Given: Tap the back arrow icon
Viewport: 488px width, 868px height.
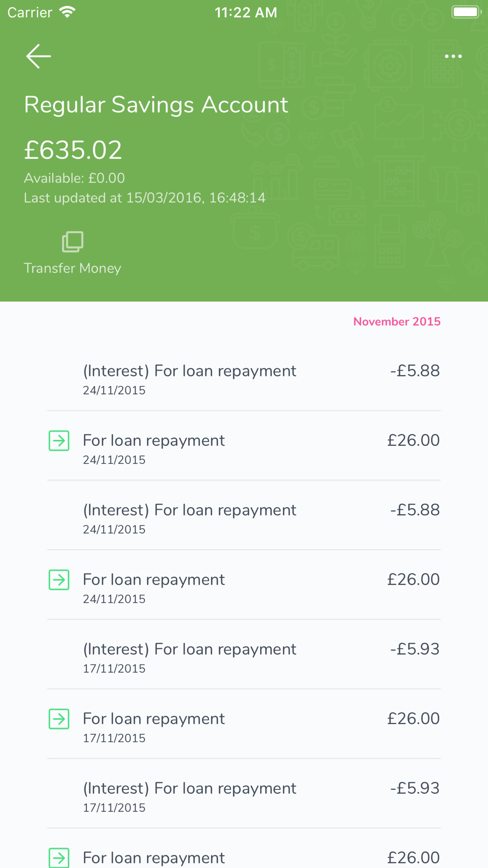Looking at the screenshot, I should point(38,56).
